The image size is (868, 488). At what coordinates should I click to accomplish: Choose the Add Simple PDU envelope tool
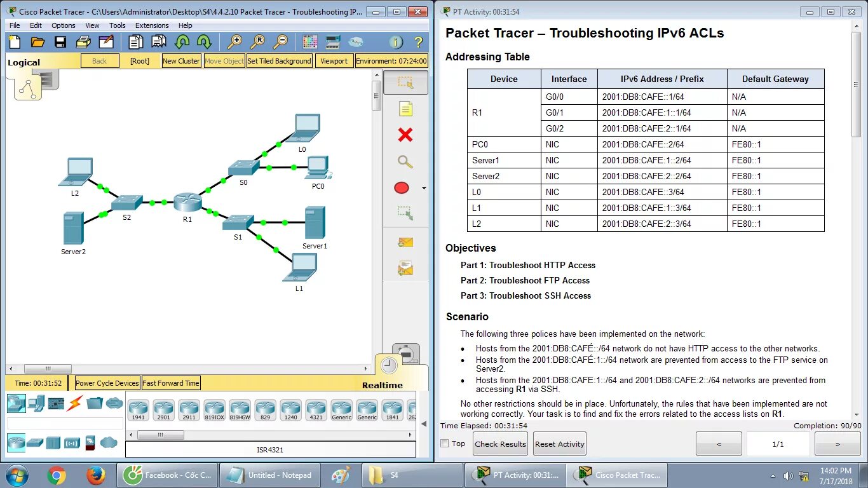[x=405, y=242]
